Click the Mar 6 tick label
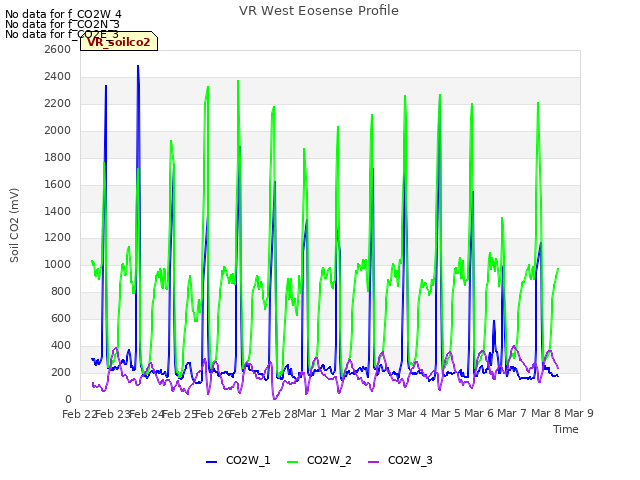The width and height of the screenshot is (640, 480). (x=479, y=413)
